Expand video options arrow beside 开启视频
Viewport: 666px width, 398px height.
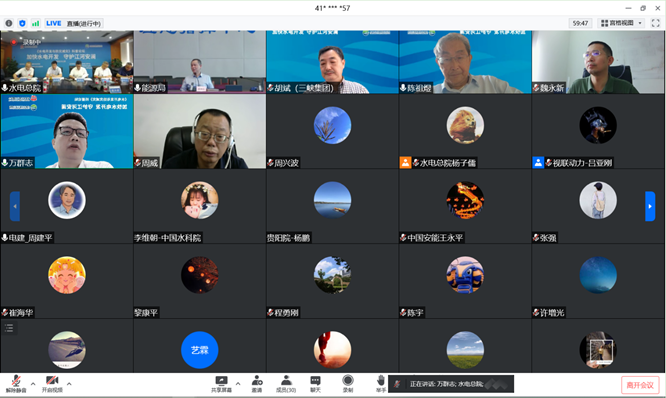pyautogui.click(x=69, y=384)
